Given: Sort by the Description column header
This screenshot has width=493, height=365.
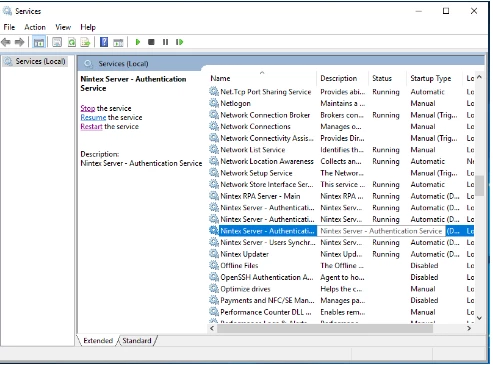Looking at the screenshot, I should (343, 78).
